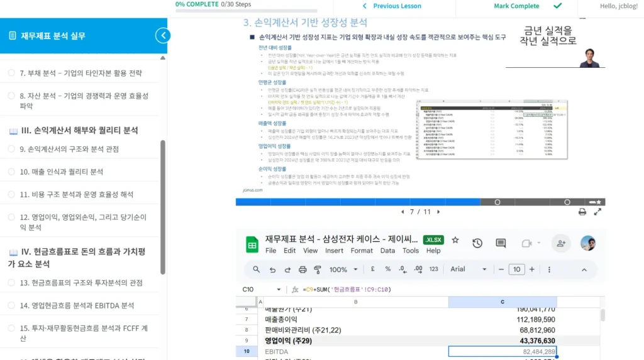The image size is (644, 360).
Task: Open the cell name box dropdown
Action: pyautogui.click(x=279, y=290)
